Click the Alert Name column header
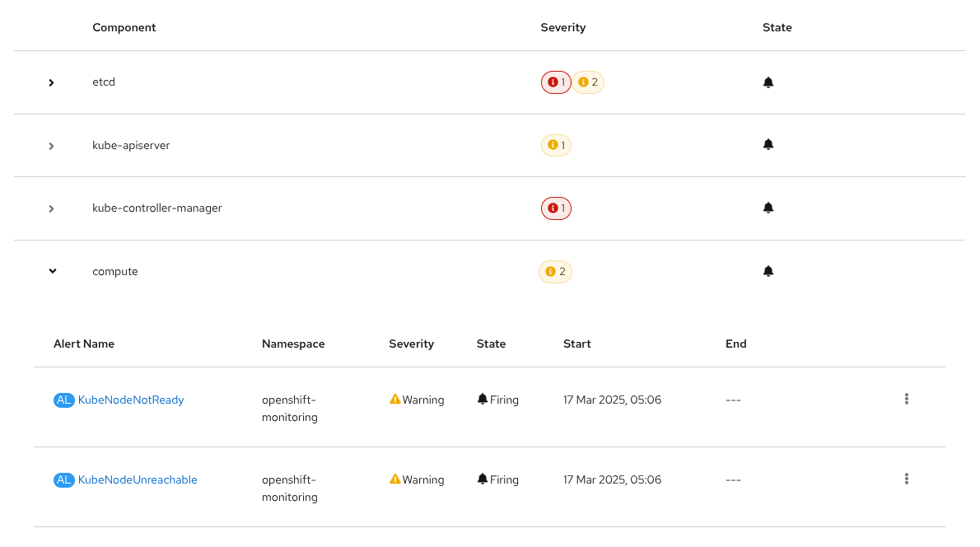 click(84, 344)
